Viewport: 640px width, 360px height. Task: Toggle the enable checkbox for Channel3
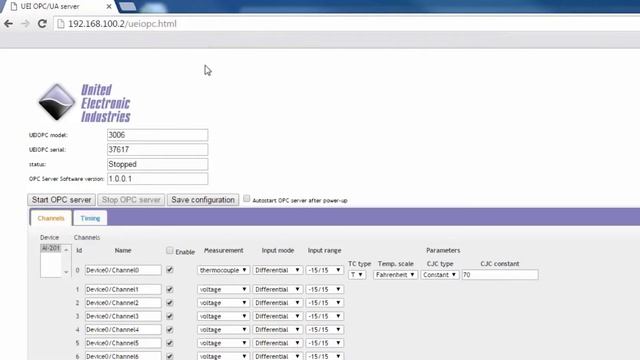(x=170, y=316)
